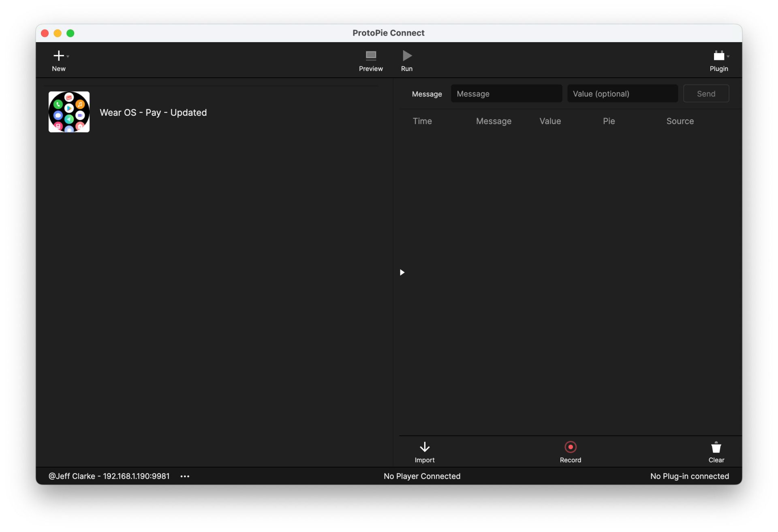Click the @Jeff Clarke IP address text
Image resolution: width=778 pixels, height=532 pixels.
pyautogui.click(x=109, y=476)
